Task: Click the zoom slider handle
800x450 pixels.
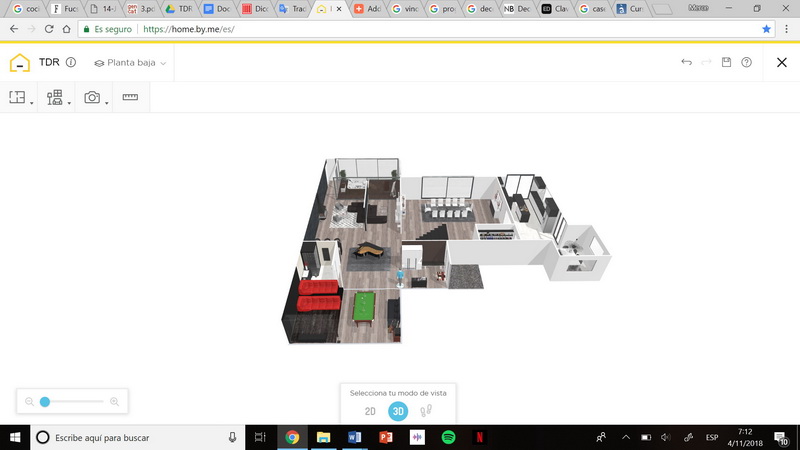Action: click(45, 402)
